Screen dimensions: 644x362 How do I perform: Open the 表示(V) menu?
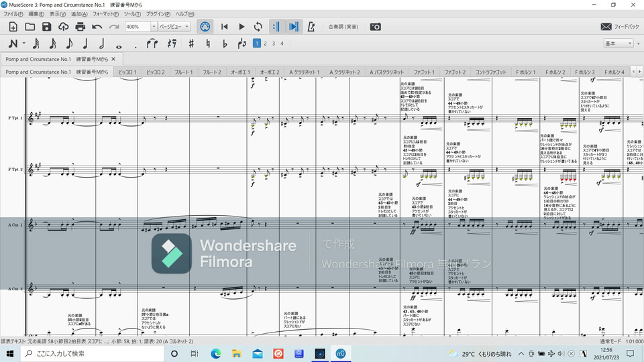coord(58,14)
